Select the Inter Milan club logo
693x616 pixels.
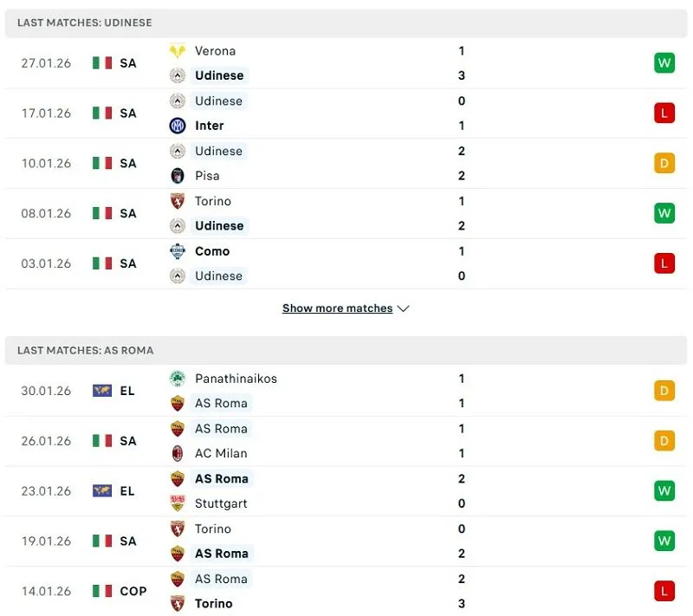tap(178, 126)
